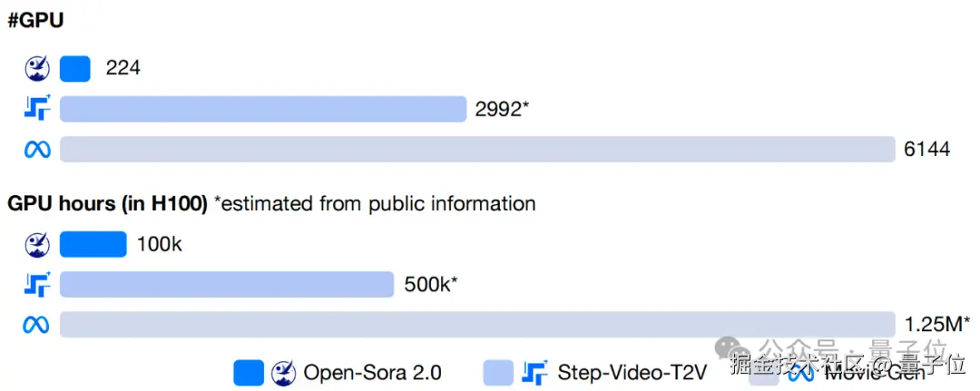
Task: Click the Open-Sora icon beside 100k bar
Action: (37, 244)
